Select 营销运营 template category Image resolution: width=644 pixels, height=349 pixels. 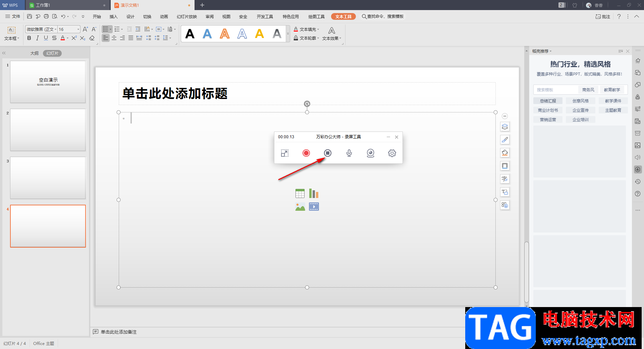548,119
